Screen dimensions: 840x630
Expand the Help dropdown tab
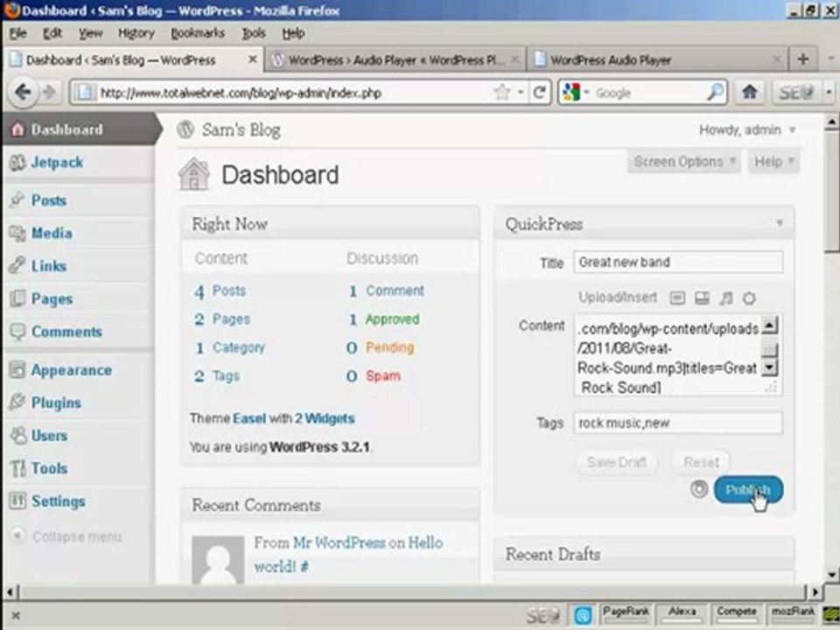click(774, 161)
